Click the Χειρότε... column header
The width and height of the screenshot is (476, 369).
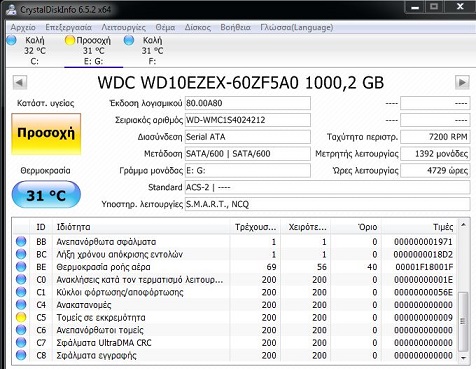coord(306,227)
